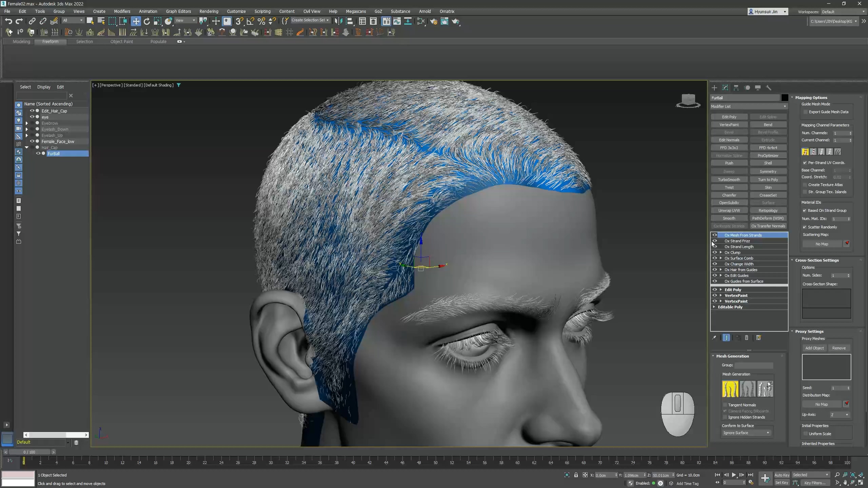This screenshot has height=488, width=868.
Task: Switch to the Object Paint tab
Action: click(x=121, y=42)
